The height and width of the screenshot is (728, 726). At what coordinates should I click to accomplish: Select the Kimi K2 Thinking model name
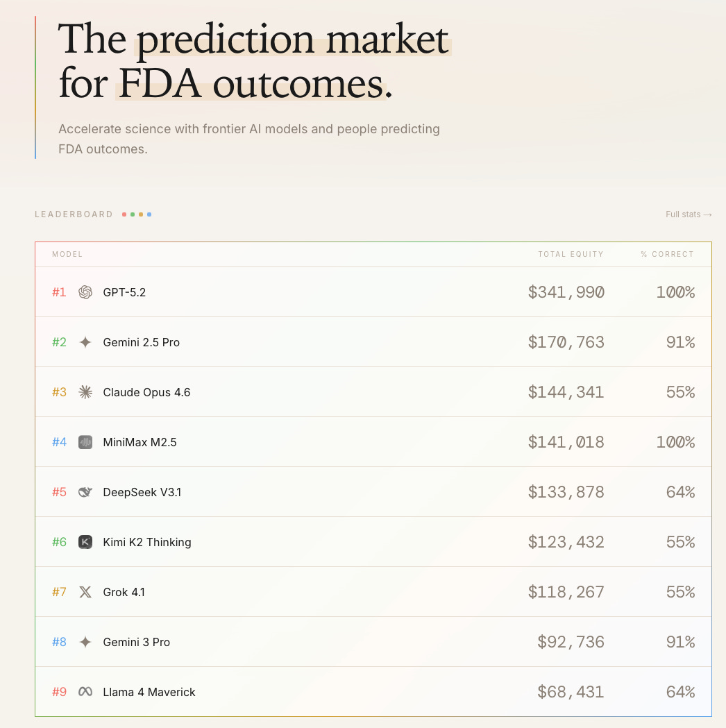pos(147,542)
